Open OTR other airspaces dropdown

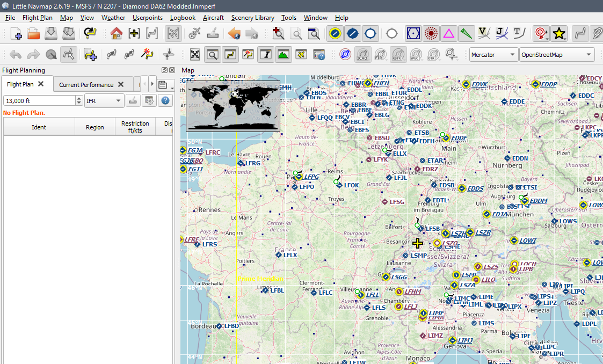(x=433, y=55)
